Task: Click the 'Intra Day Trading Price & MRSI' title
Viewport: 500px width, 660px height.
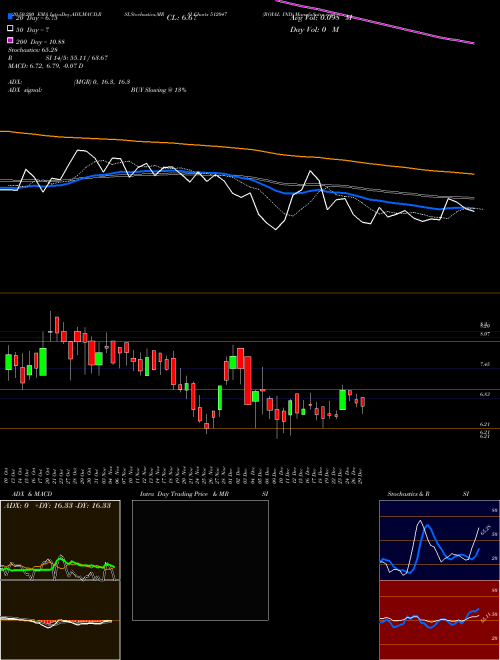Action: click(204, 494)
